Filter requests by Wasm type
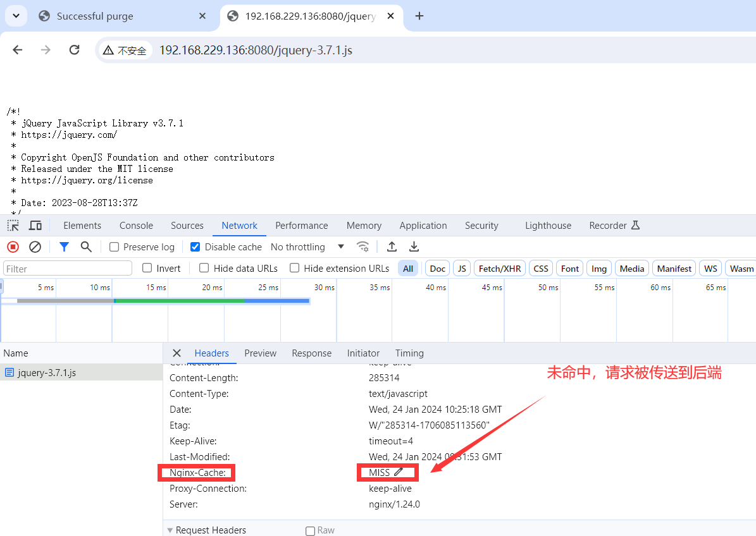This screenshot has height=536, width=756. pos(741,269)
